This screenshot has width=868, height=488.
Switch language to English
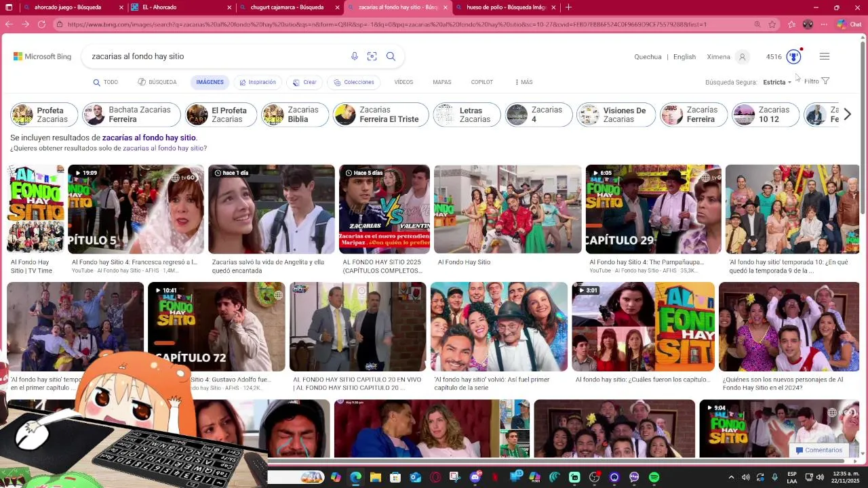684,57
